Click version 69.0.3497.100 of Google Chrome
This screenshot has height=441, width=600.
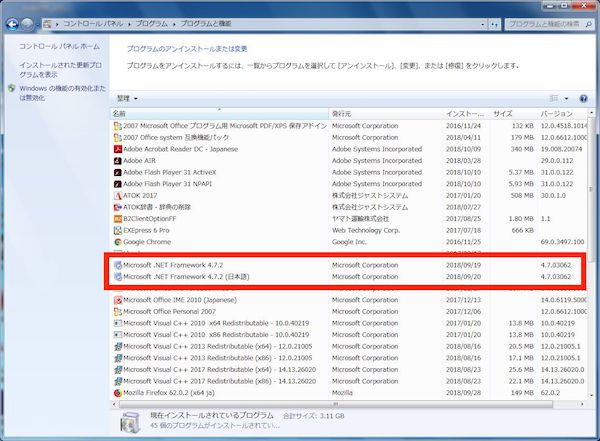(562, 242)
